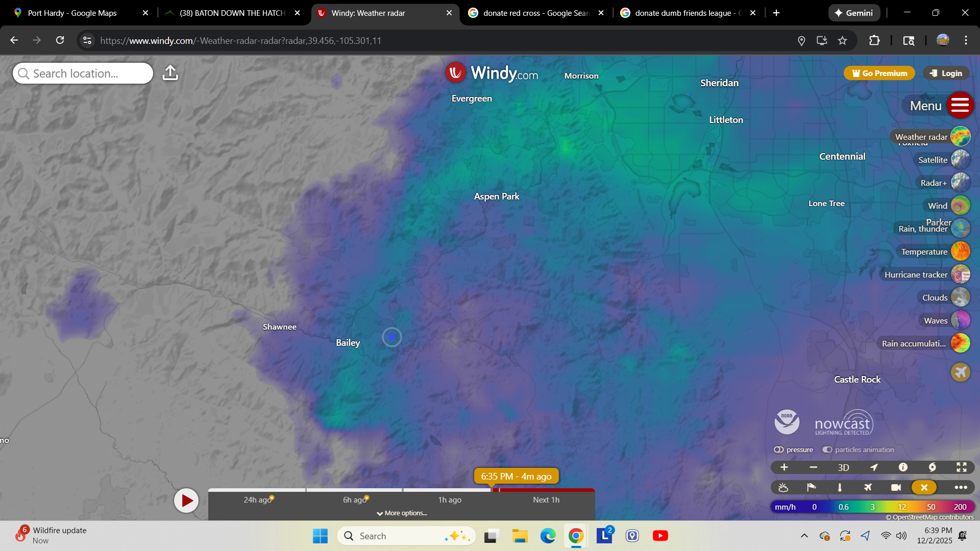Show wind stations with windsock icon
The width and height of the screenshot is (980, 551).
coord(811,488)
